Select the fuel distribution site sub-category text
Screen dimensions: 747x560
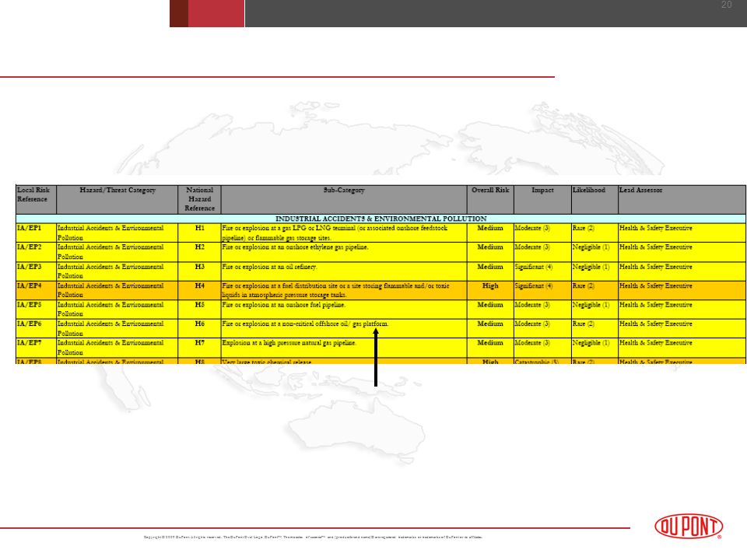(336, 290)
